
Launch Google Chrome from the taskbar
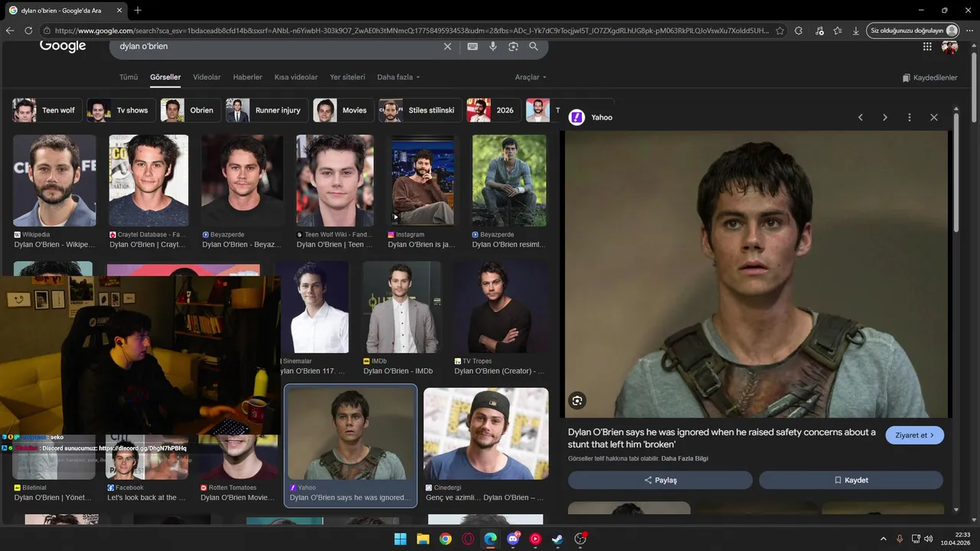[446, 539]
